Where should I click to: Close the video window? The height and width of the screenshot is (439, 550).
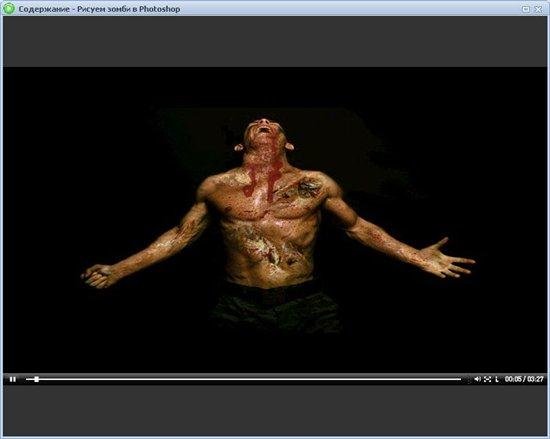538,9
